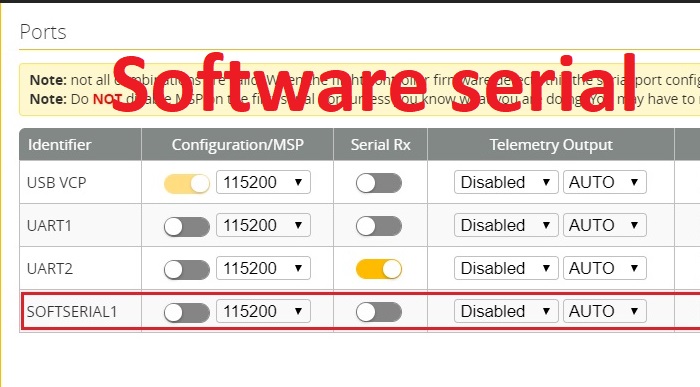Open UART2 telemetry output Disabled dropdown
700x387 pixels.
(x=506, y=268)
